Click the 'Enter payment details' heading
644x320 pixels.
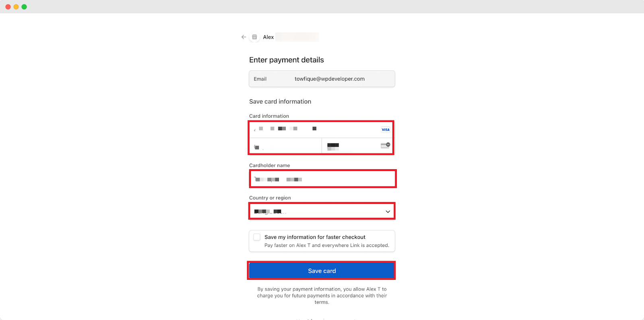[x=287, y=60]
